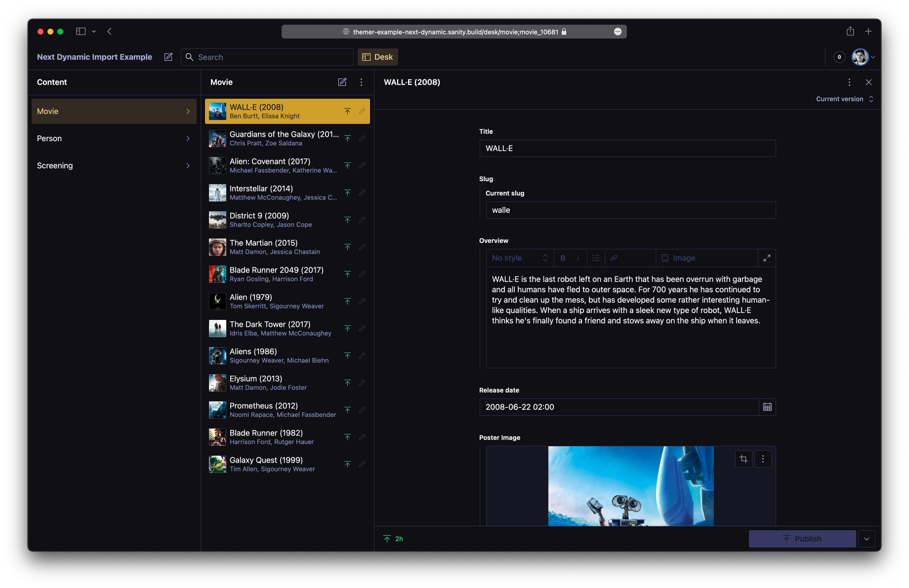This screenshot has width=909, height=588.
Task: Toggle the browser sidebar visibility
Action: 80,31
